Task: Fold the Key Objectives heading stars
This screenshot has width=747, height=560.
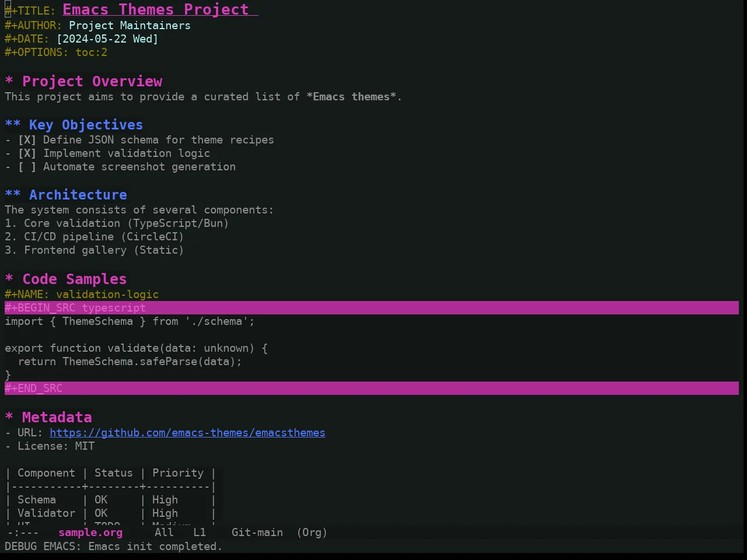Action: [13, 125]
